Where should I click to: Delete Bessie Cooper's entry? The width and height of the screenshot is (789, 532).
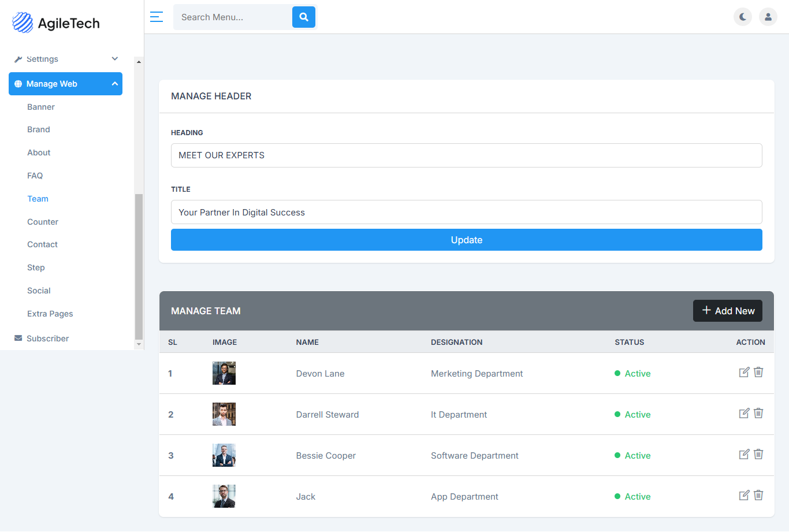[758, 455]
